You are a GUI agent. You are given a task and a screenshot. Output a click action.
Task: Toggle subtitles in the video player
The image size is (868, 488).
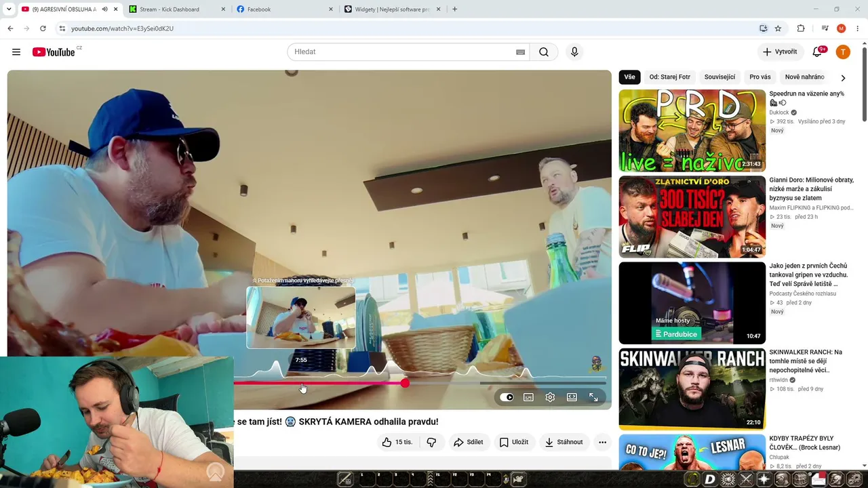(528, 397)
